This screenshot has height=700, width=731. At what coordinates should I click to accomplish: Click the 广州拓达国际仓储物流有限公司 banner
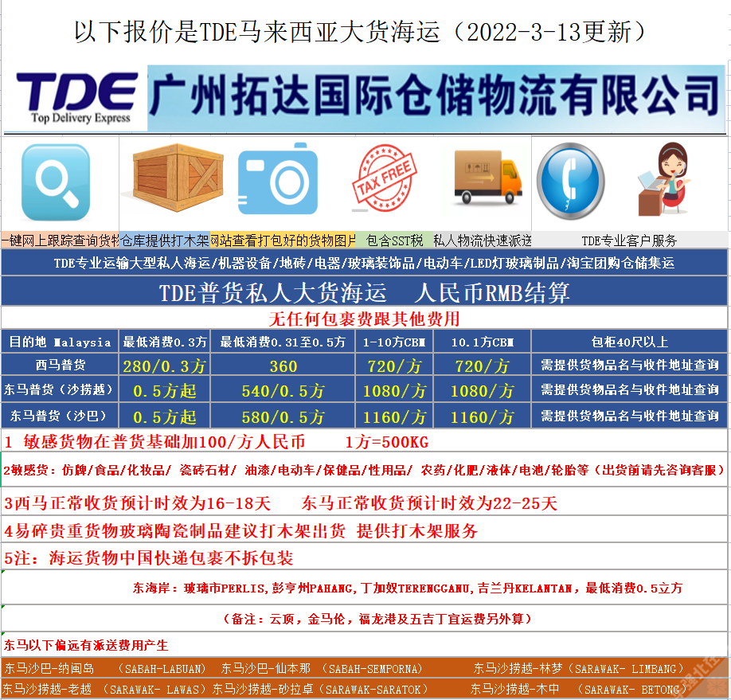coord(436,97)
